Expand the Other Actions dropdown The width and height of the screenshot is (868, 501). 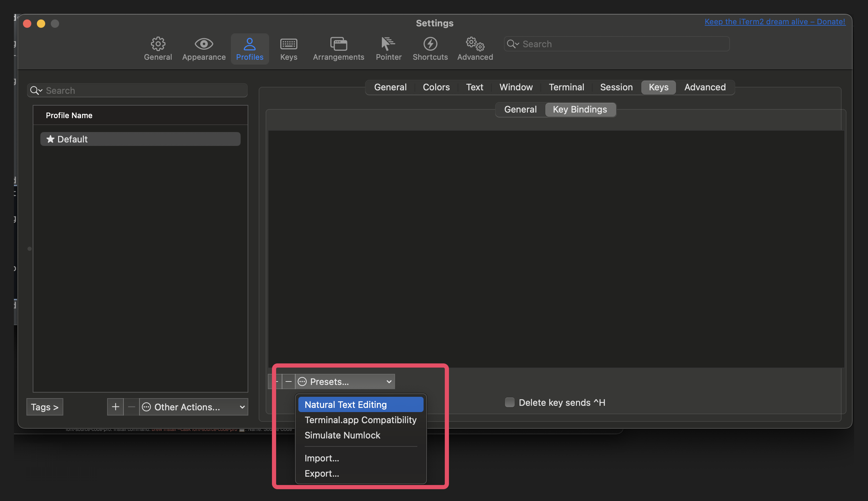coord(194,407)
